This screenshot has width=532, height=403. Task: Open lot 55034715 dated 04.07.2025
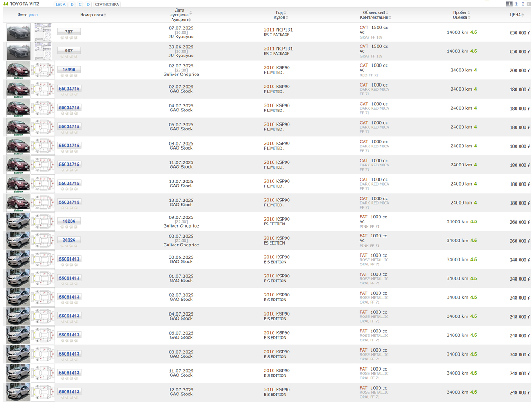(x=69, y=108)
